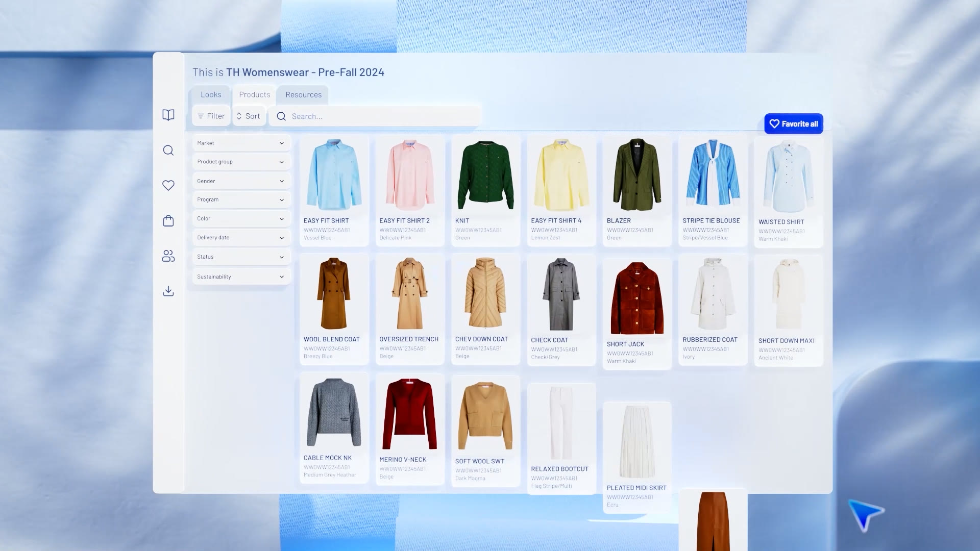Screen dimensions: 980x551
Task: Open the Stripe Tie Blouse product
Action: pos(713,191)
